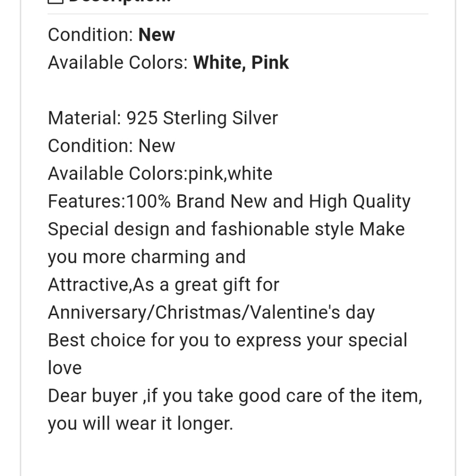Image resolution: width=476 pixels, height=476 pixels.
Task: Click the word "Make" ending the Special design line
Action: tap(382, 229)
